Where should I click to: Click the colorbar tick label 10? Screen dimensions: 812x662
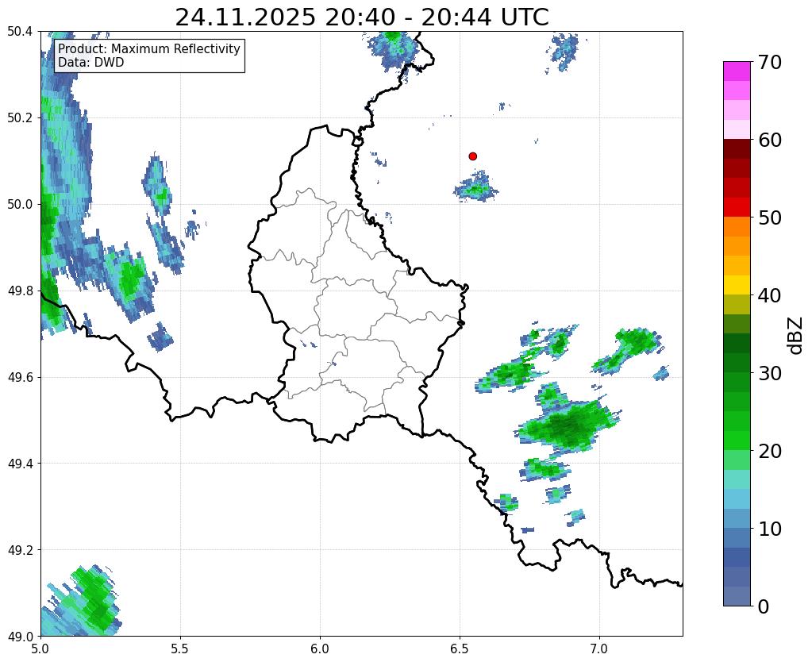tap(769, 529)
